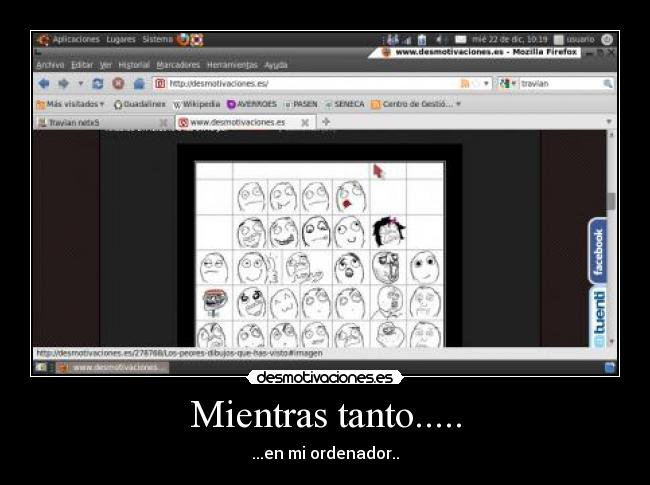Open the SENECA bookmark
650x485 pixels.
click(344, 104)
